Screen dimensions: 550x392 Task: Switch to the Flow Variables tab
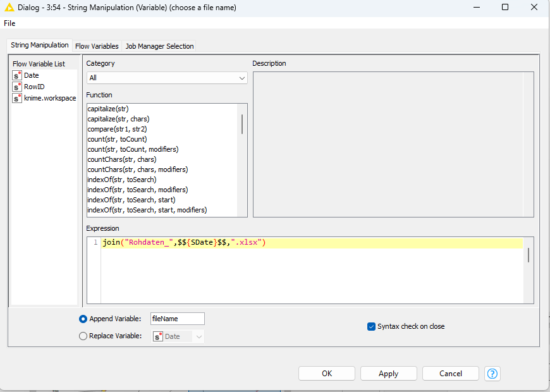[97, 46]
